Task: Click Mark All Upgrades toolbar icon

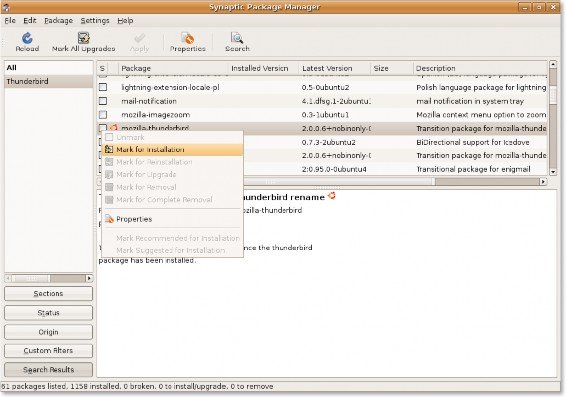Action: tap(83, 38)
